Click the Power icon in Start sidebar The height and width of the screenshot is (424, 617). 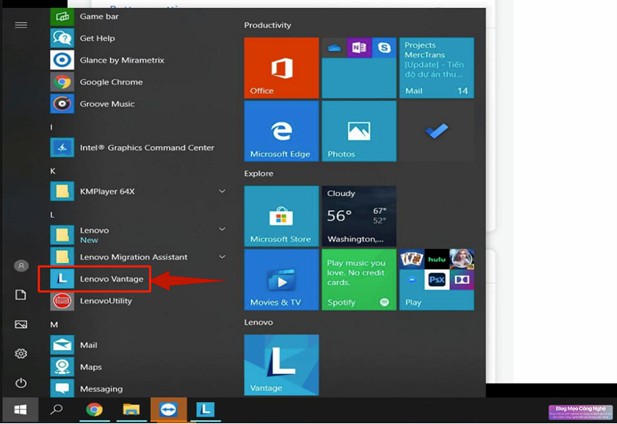click(x=21, y=383)
